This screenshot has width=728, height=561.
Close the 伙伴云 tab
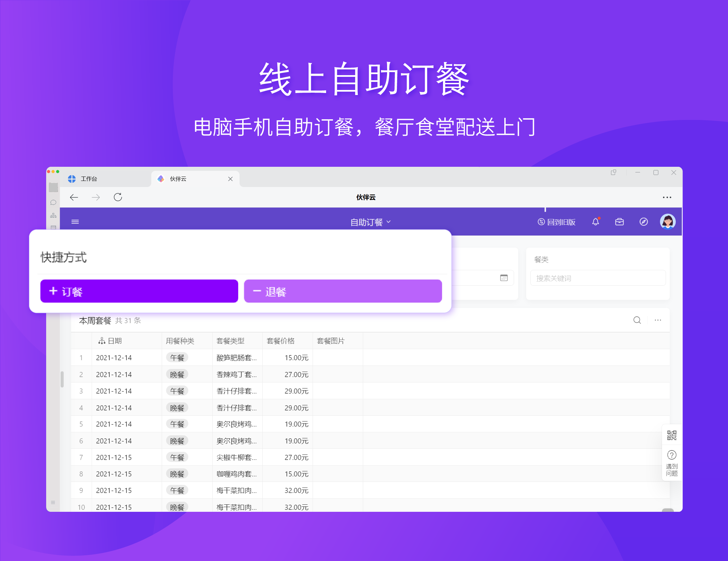click(x=230, y=179)
